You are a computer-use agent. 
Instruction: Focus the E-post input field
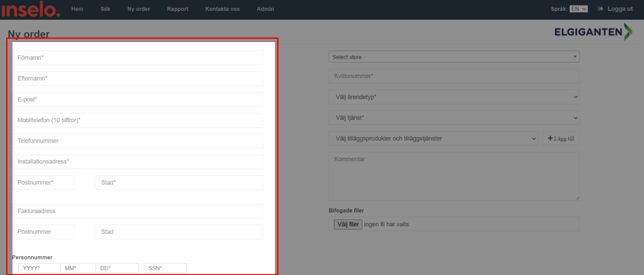tap(138, 99)
